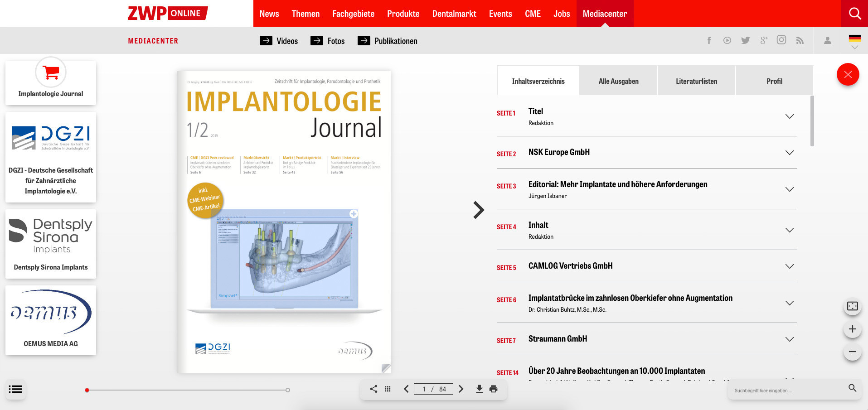Open the page thumbnails grid icon
The width and height of the screenshot is (868, 410).
[x=388, y=389]
